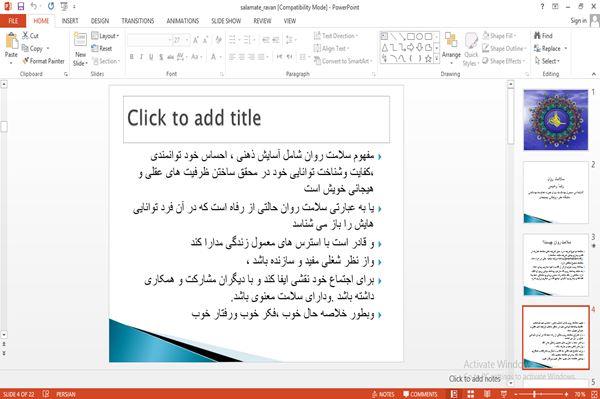
Task: Switch to the REVIEW tab
Action: (262, 21)
